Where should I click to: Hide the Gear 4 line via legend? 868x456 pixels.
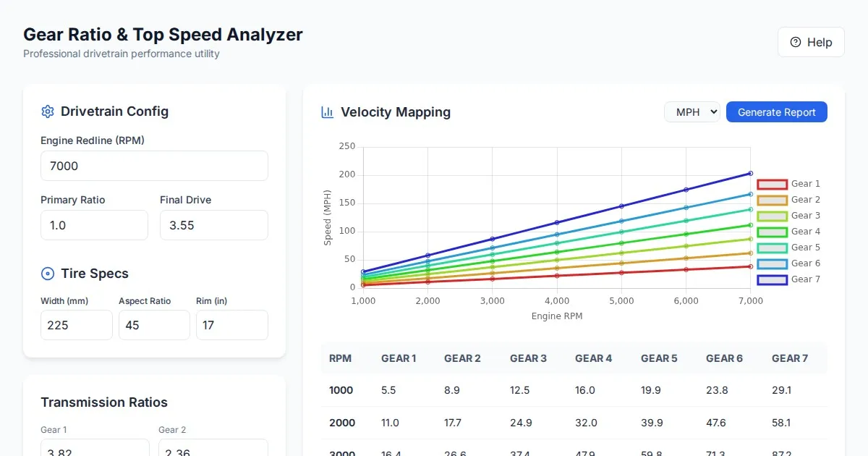coord(788,232)
